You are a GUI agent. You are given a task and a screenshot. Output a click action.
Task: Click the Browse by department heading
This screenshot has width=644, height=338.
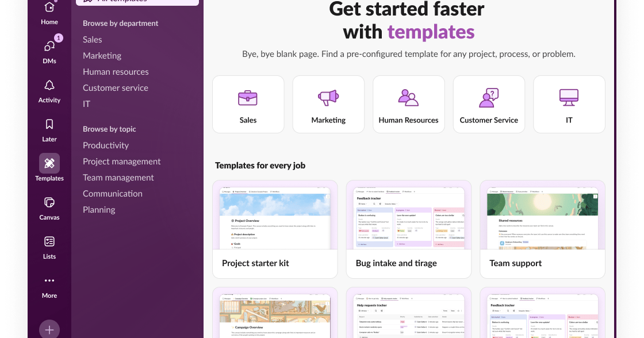click(120, 24)
